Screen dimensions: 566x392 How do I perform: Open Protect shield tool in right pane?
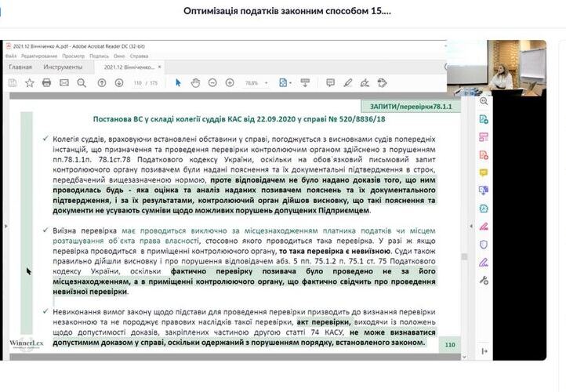coord(484,245)
